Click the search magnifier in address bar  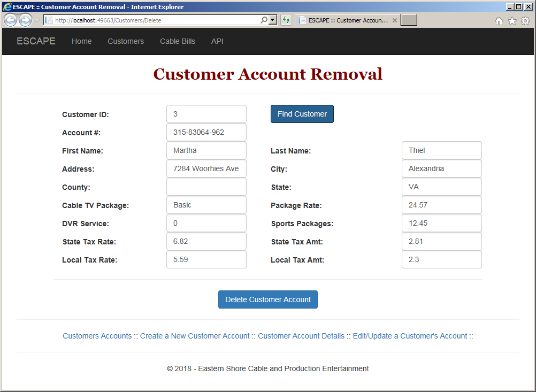click(x=264, y=20)
